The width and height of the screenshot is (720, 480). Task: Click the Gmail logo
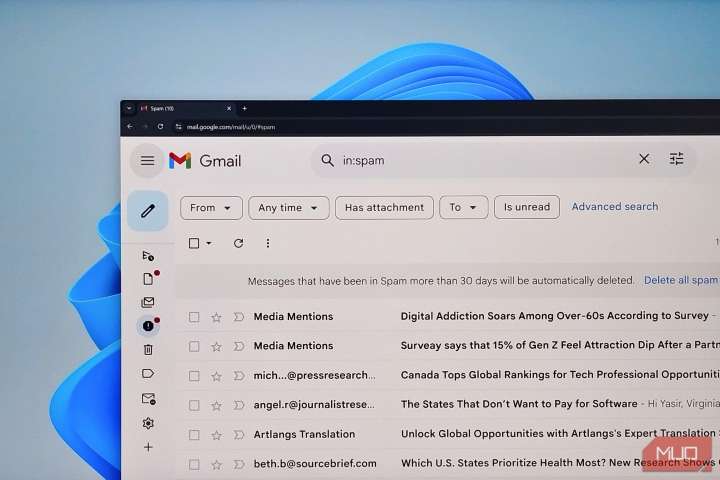click(205, 161)
